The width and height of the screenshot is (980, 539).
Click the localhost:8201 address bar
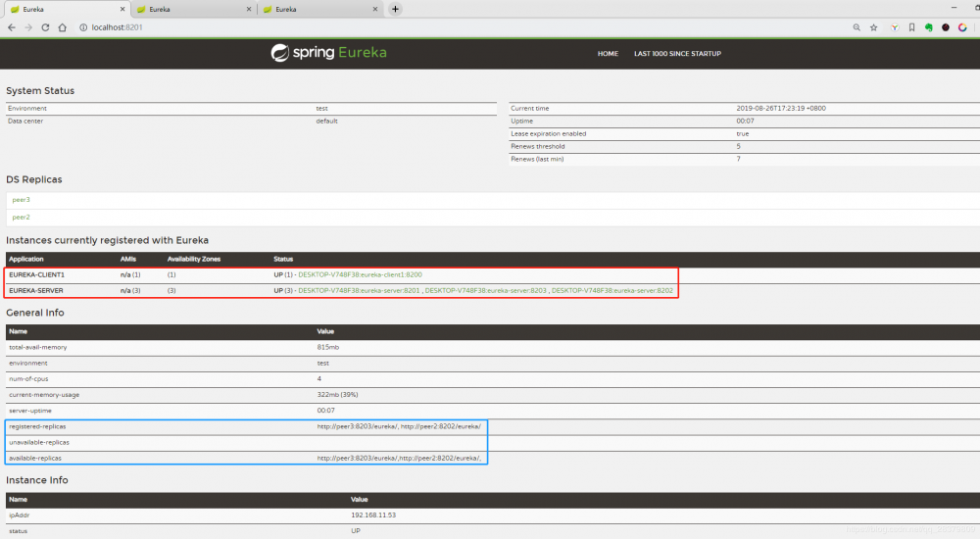[x=117, y=27]
